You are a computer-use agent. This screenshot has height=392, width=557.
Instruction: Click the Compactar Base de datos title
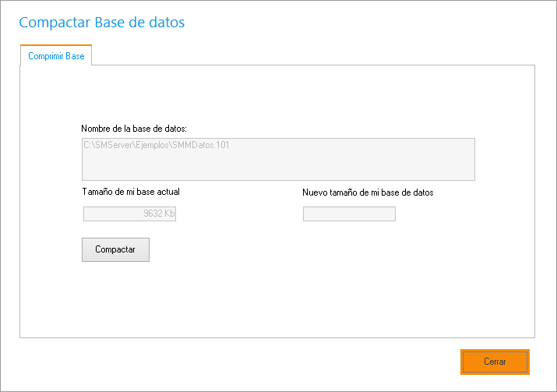point(101,22)
